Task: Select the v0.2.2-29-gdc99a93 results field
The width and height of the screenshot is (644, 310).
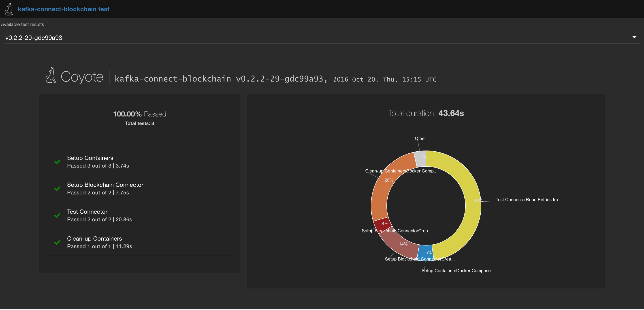Action: [322, 38]
